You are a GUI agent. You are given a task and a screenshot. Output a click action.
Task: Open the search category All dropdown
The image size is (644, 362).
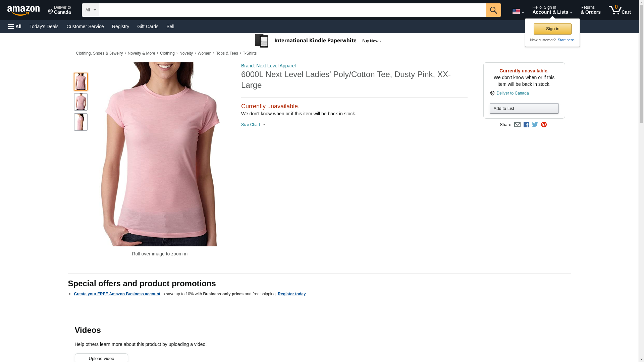pyautogui.click(x=91, y=10)
